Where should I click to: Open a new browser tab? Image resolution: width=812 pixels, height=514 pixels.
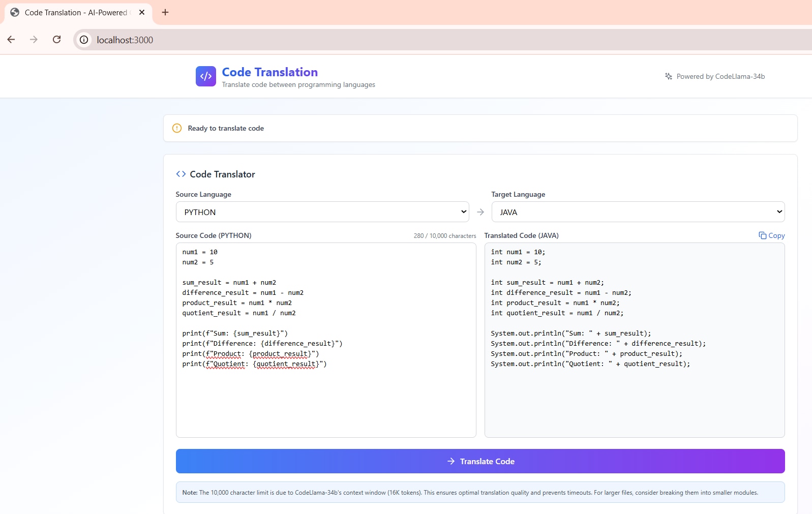pyautogui.click(x=165, y=12)
